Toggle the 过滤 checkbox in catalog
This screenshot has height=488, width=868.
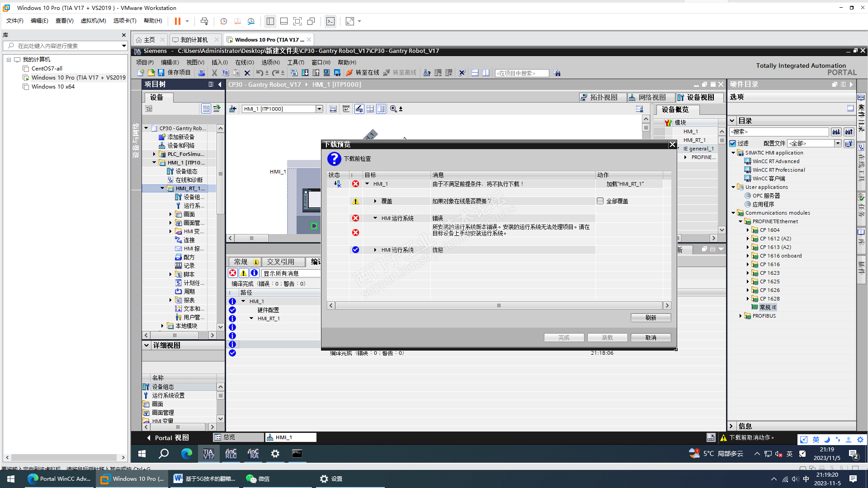pyautogui.click(x=733, y=143)
